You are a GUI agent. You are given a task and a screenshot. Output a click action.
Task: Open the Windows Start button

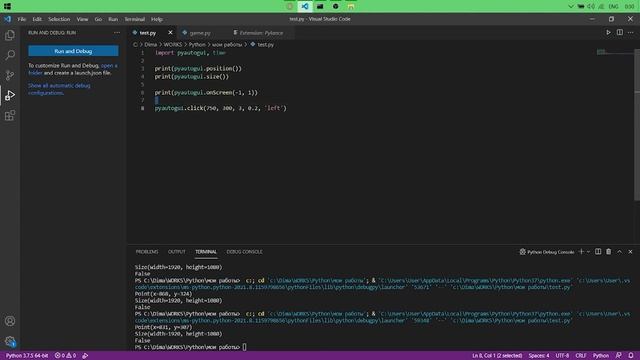[x=7, y=6]
